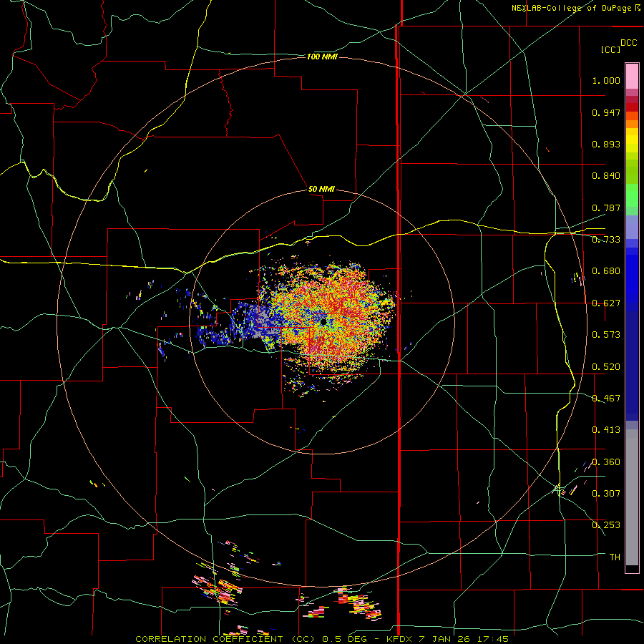Click the 100 NMI range ring label

322,57
